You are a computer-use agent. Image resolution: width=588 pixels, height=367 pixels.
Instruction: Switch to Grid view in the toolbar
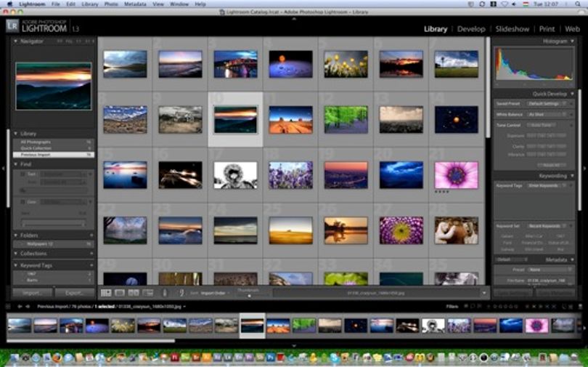(106, 293)
